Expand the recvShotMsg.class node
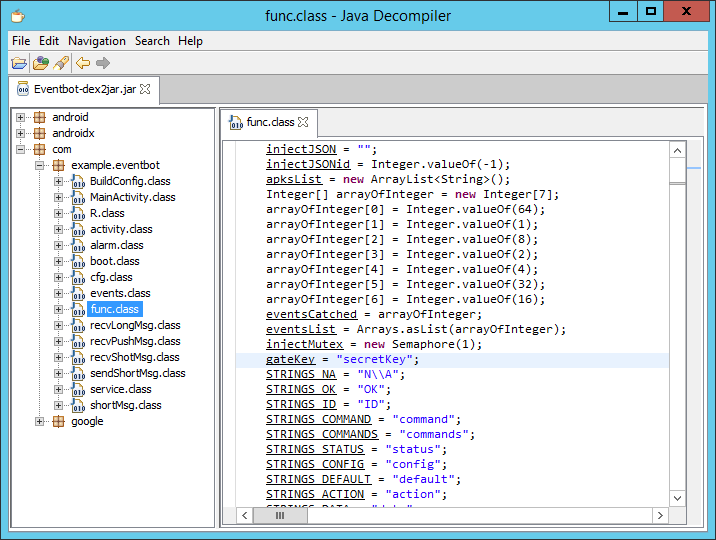 (x=58, y=357)
